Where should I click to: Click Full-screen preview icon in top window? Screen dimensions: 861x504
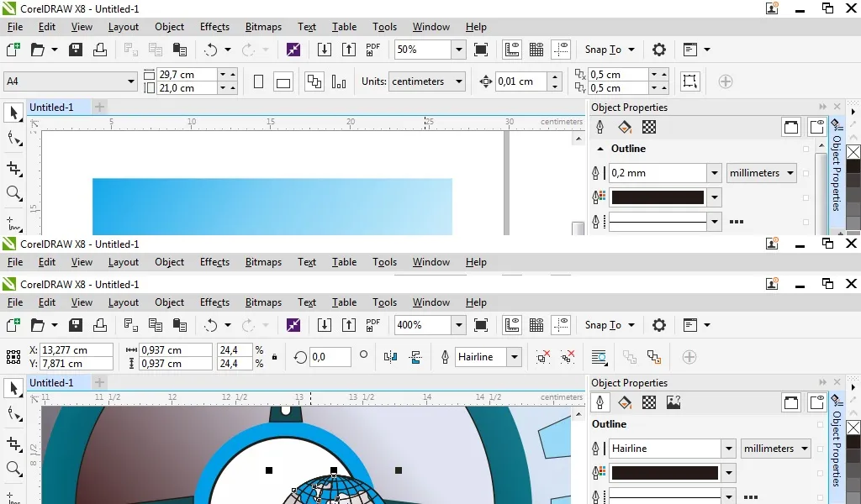tap(480, 50)
